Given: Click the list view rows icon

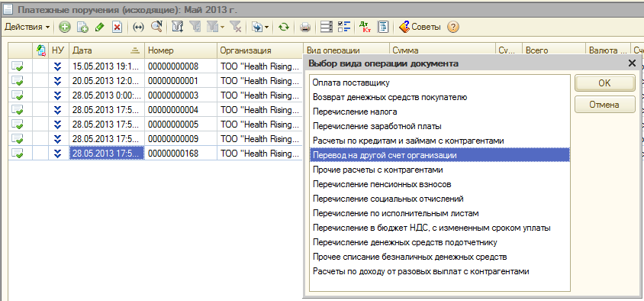Looking at the screenshot, I should point(327,28).
